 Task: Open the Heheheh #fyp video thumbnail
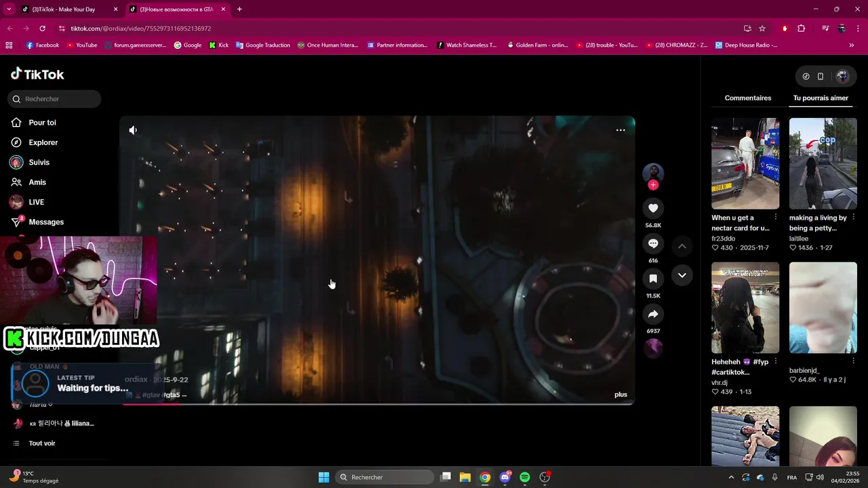(x=745, y=308)
